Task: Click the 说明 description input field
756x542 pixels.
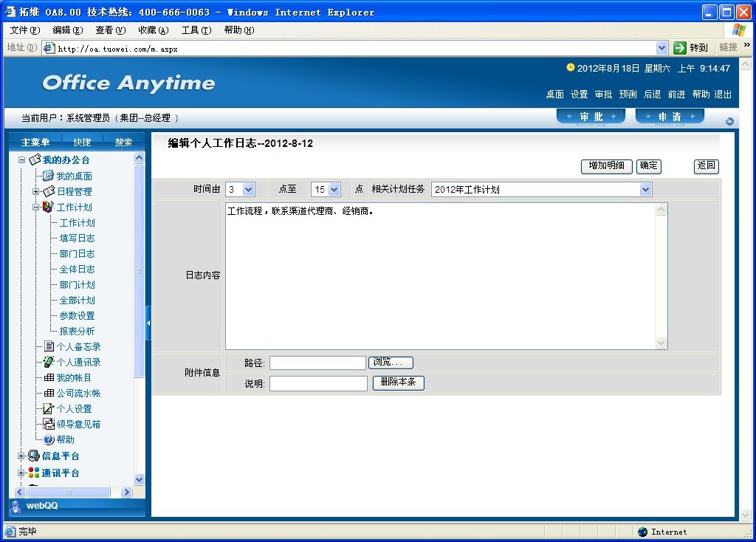Action: (318, 383)
